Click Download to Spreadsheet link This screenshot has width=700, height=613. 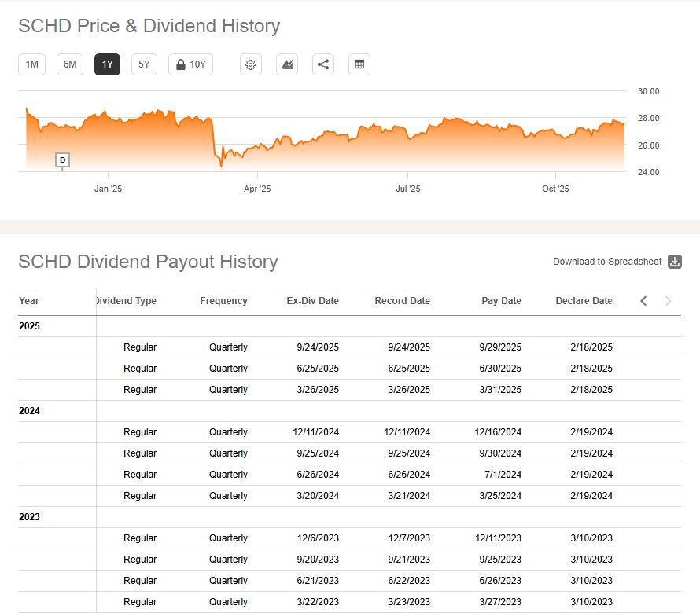coord(607,262)
